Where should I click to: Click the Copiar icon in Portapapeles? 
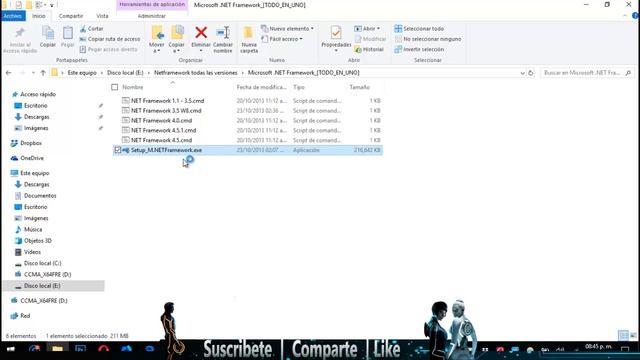[x=48, y=33]
